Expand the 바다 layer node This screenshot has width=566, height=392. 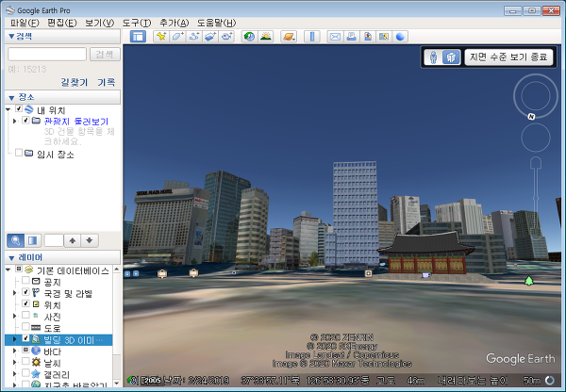tap(15, 351)
